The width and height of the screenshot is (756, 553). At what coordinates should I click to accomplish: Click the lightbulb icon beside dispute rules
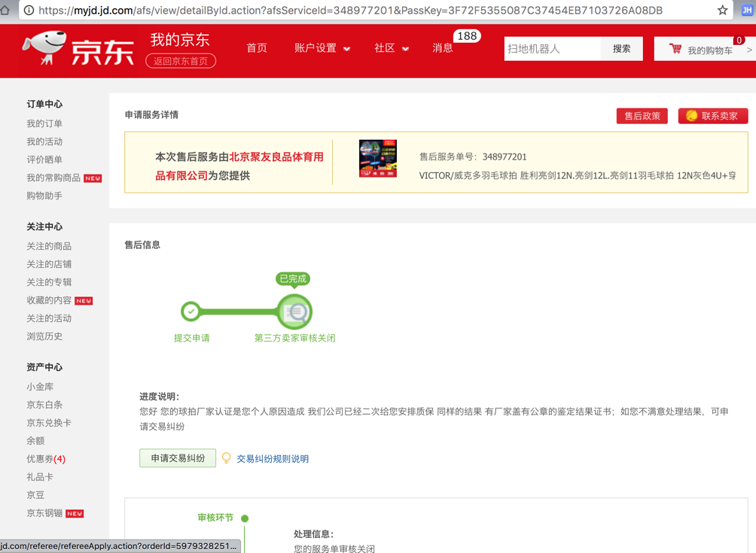[226, 458]
